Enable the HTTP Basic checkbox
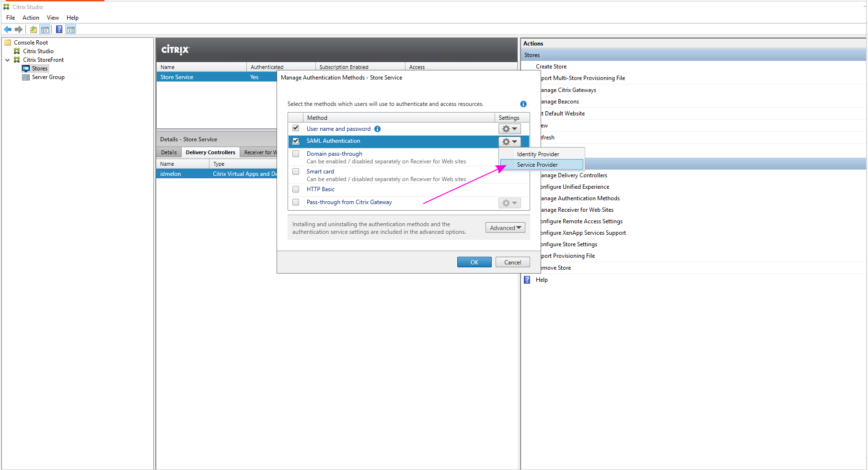The width and height of the screenshot is (868, 470). 296,189
